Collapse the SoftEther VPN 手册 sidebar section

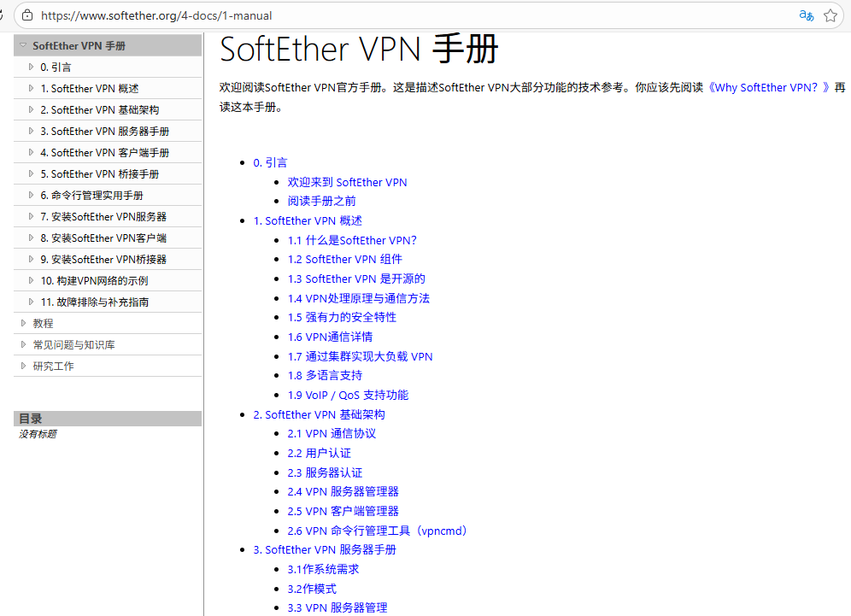pyautogui.click(x=23, y=46)
